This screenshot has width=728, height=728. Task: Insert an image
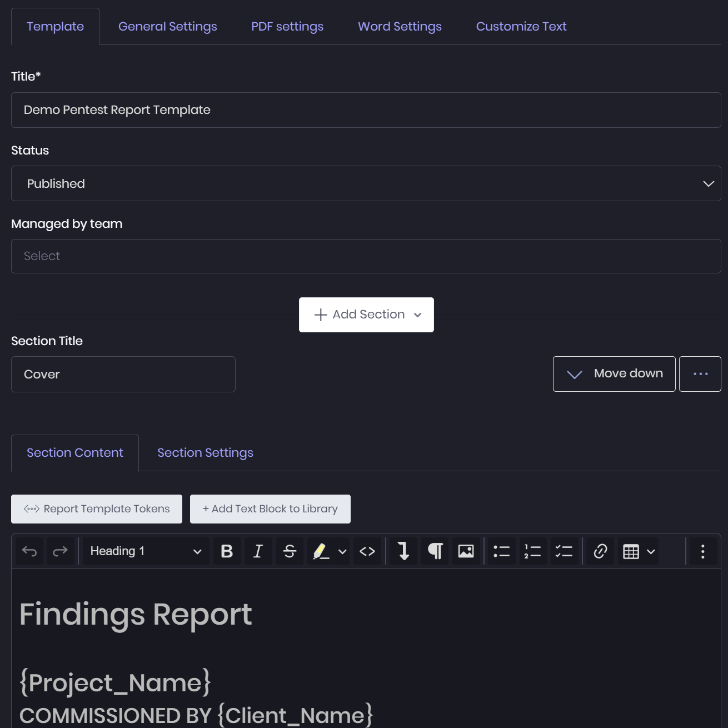(466, 551)
